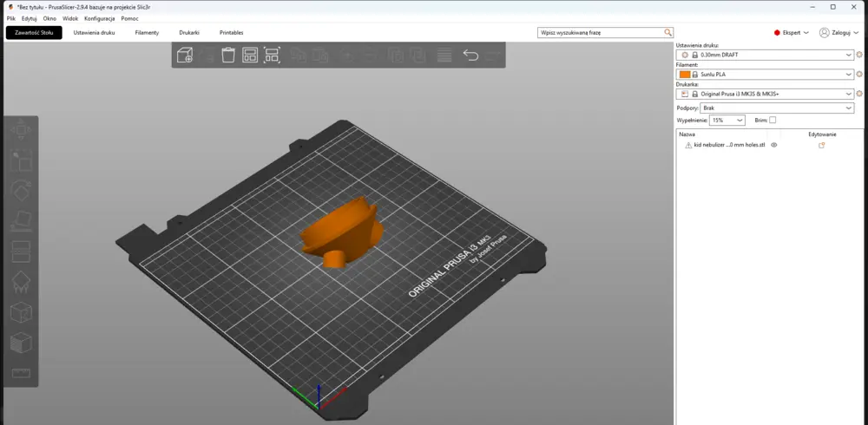Select the Multimaterial painting cube tool
This screenshot has width=868, height=425.
21,343
